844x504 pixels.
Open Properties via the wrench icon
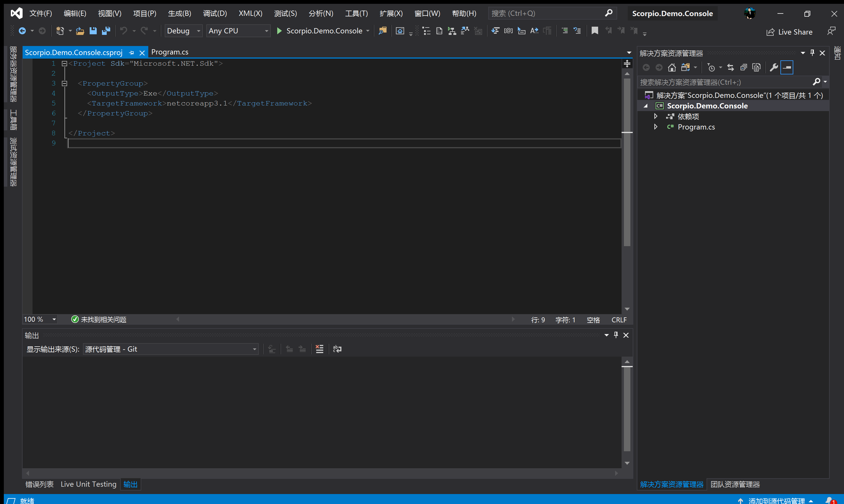tap(774, 68)
